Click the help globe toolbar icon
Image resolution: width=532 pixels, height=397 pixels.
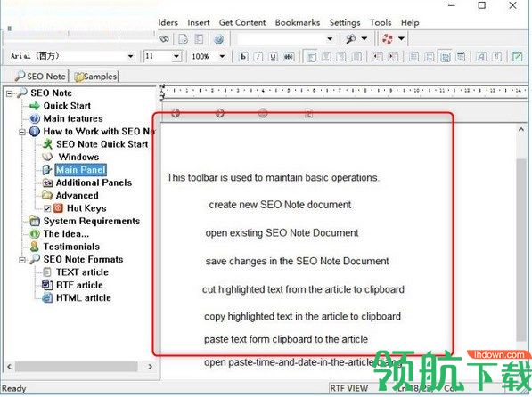click(219, 39)
